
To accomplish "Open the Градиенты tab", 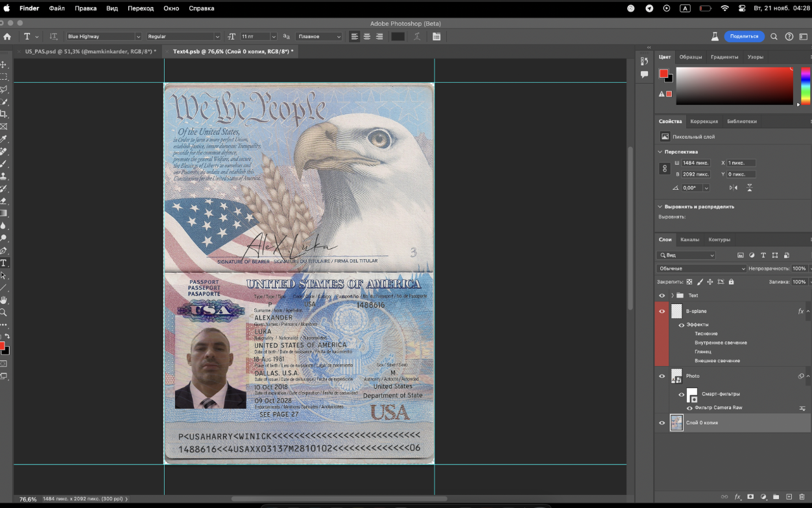I will (724, 57).
